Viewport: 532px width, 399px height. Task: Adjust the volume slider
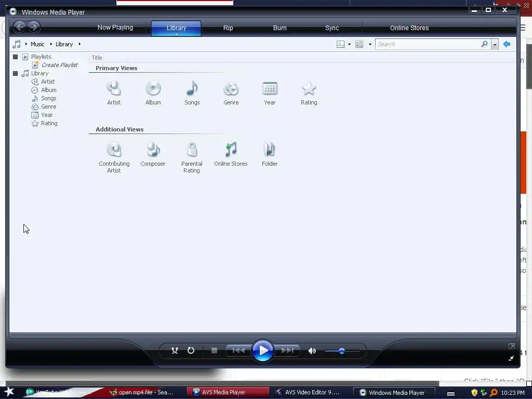coord(342,351)
